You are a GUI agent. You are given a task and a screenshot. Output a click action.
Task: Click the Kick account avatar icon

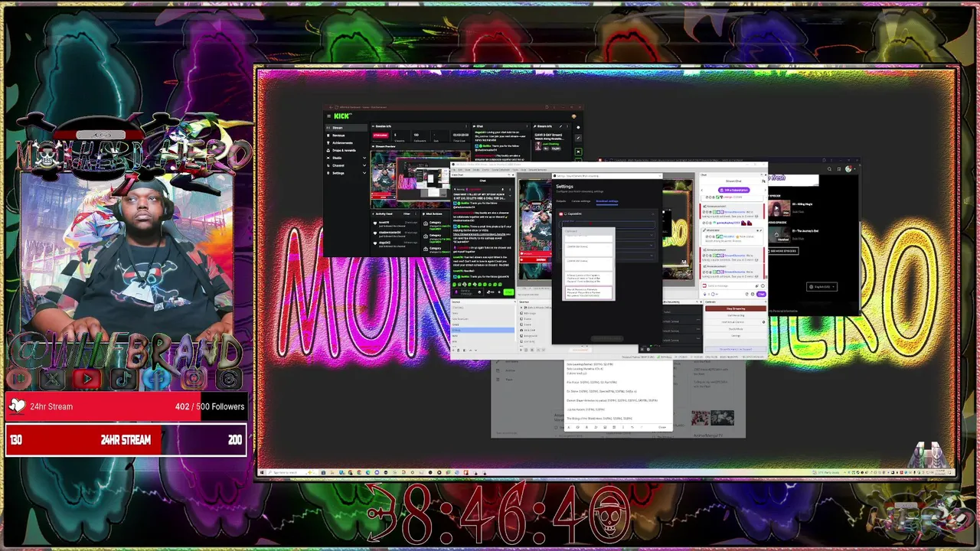(x=574, y=116)
